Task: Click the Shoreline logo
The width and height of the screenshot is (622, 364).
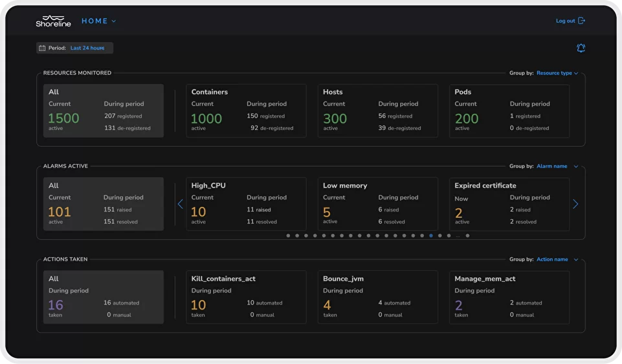Action: [53, 21]
